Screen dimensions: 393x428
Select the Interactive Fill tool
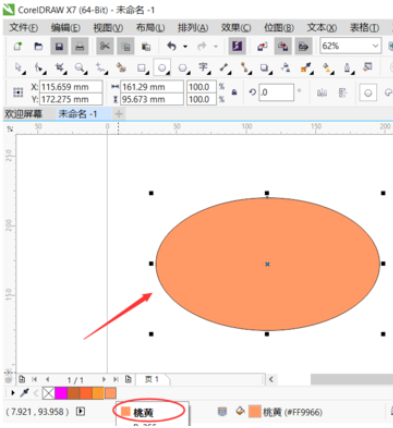point(327,68)
